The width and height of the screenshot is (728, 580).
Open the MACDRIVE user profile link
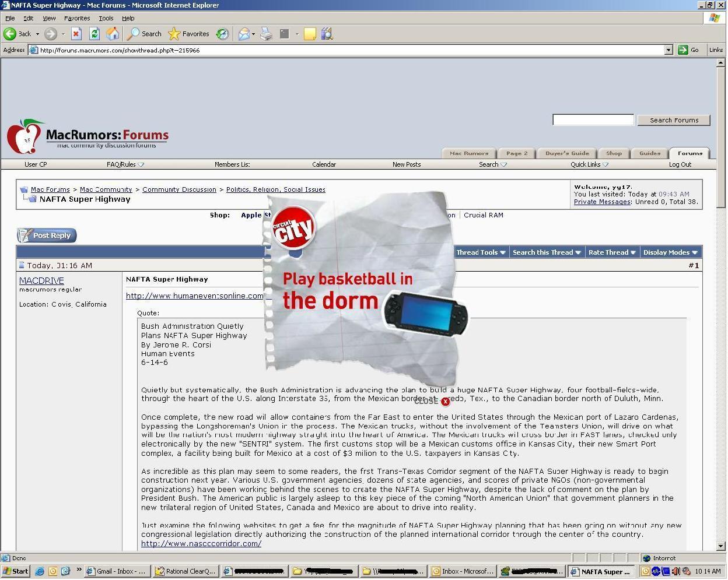pyautogui.click(x=41, y=280)
